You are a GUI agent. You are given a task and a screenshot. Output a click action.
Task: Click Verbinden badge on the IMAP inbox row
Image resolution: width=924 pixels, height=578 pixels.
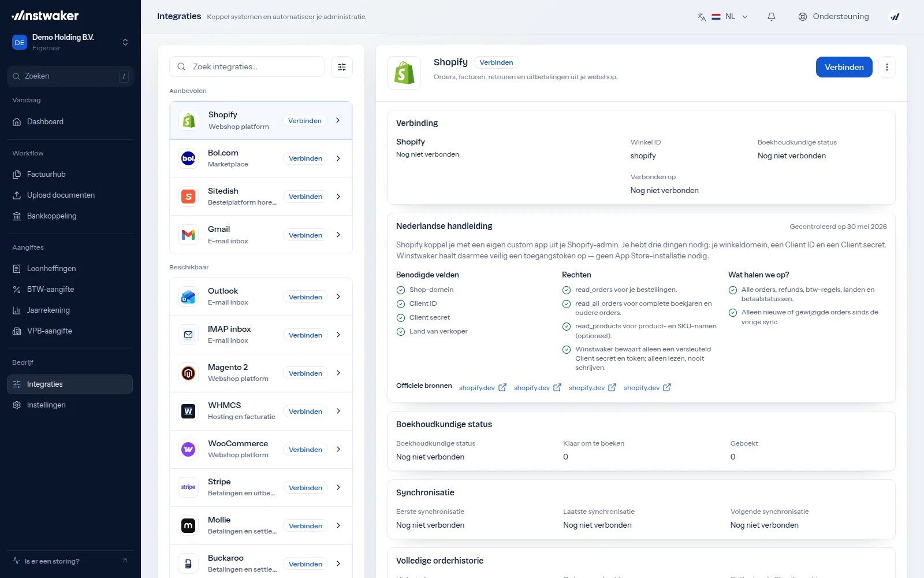[305, 335]
